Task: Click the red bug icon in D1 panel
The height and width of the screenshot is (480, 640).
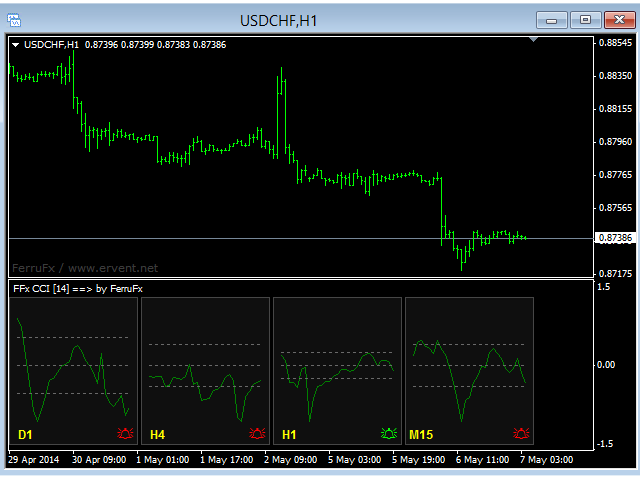Action: (x=125, y=434)
